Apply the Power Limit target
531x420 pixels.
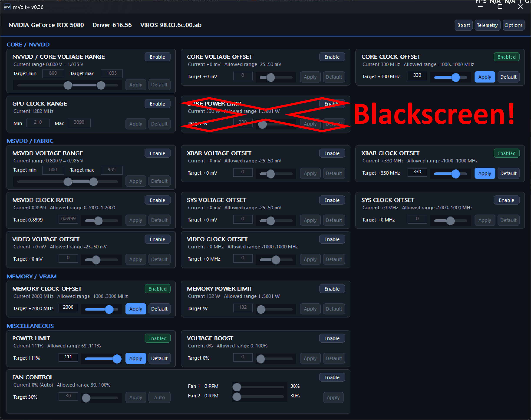pos(136,358)
